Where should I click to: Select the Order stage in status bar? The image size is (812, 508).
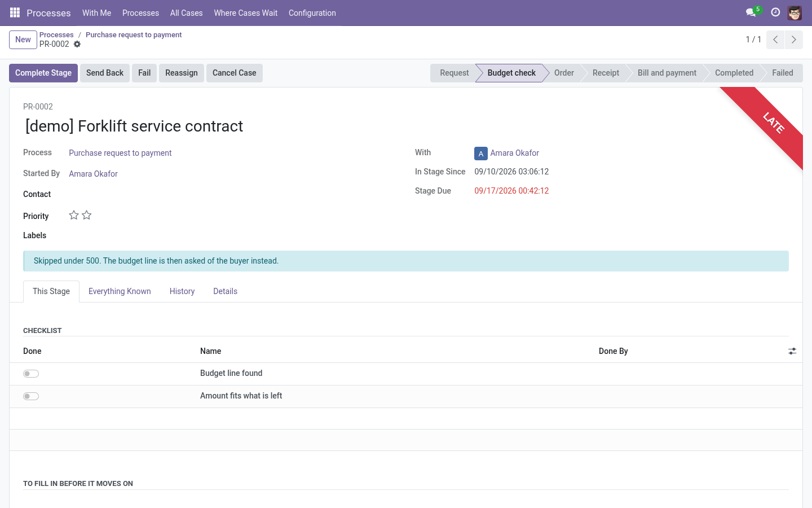564,73
